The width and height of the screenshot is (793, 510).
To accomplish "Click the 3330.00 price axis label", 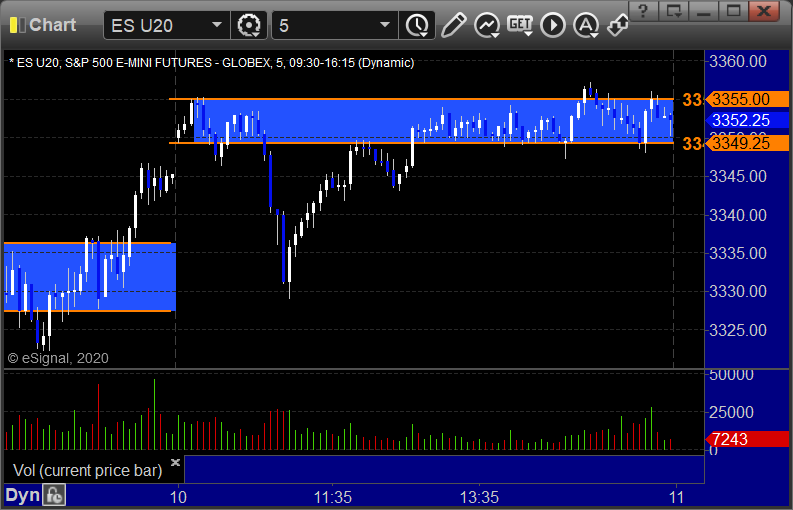I will click(x=738, y=291).
